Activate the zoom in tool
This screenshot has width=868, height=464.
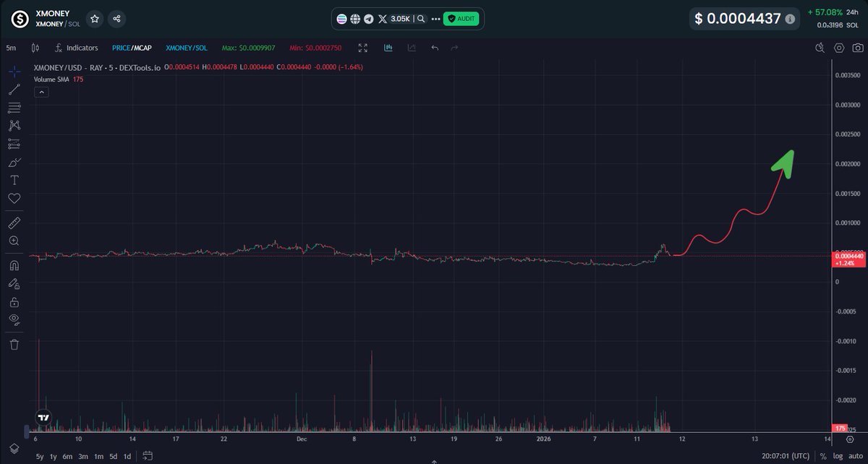14,241
